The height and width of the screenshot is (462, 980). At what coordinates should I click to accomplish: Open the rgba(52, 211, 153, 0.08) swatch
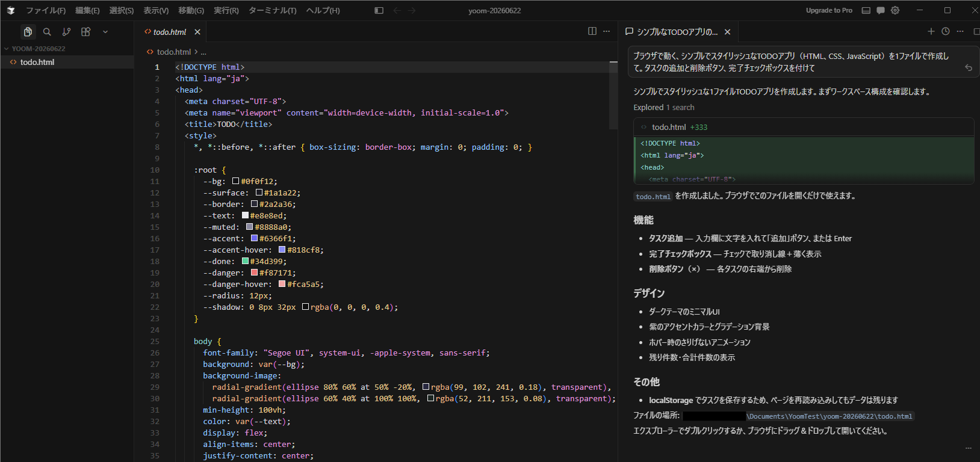430,398
